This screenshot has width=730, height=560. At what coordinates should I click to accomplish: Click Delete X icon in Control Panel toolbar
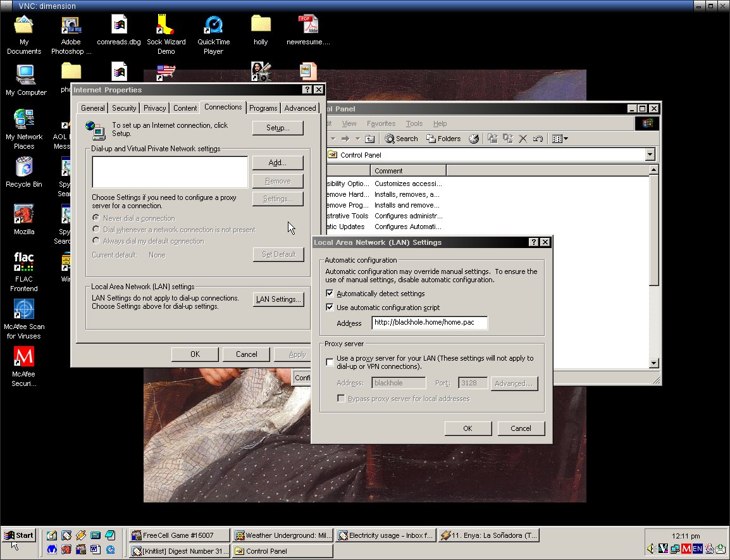[x=523, y=139]
